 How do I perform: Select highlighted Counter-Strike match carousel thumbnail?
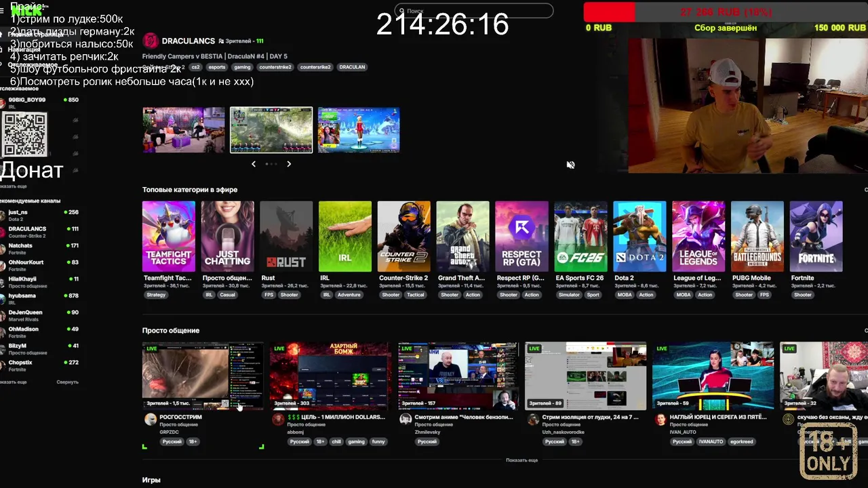click(271, 129)
